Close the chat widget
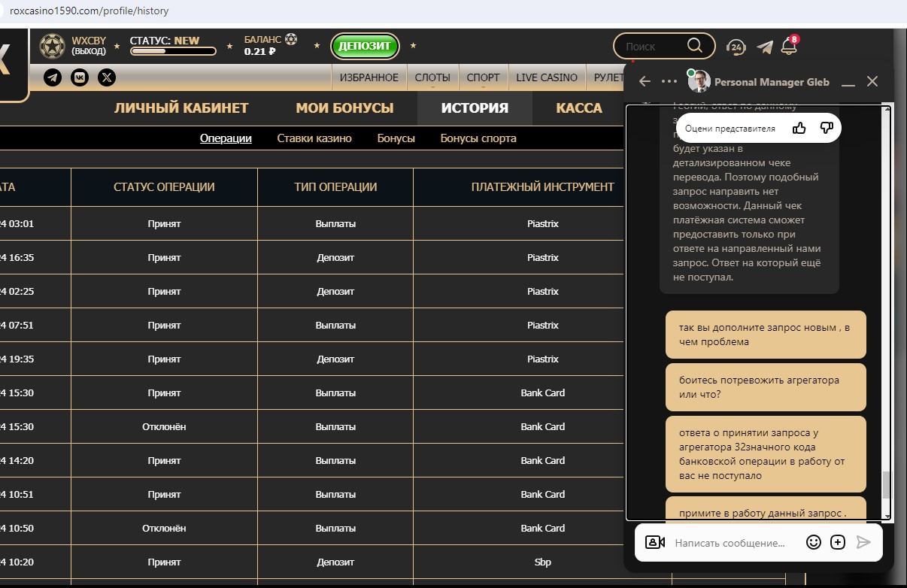Viewport: 907px width, 588px height. (872, 81)
